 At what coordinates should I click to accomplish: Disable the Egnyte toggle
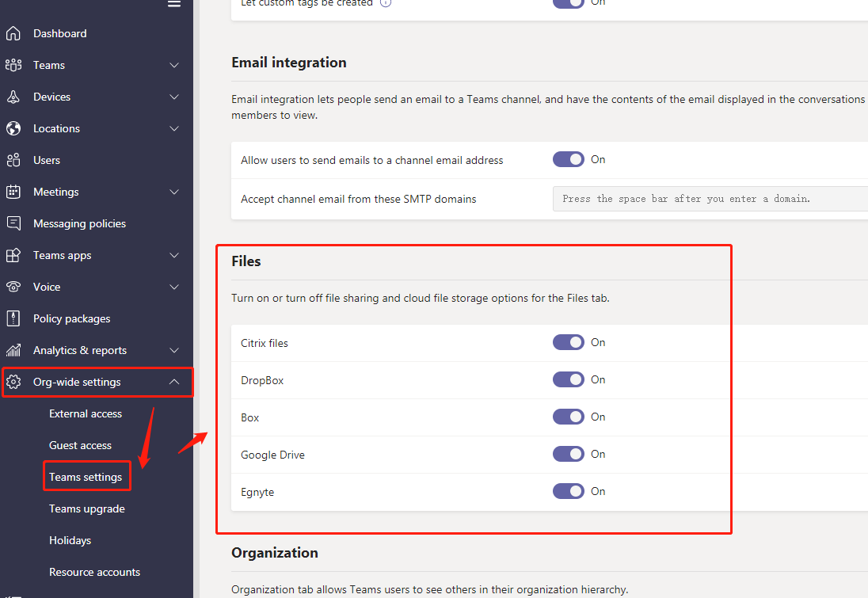(569, 491)
